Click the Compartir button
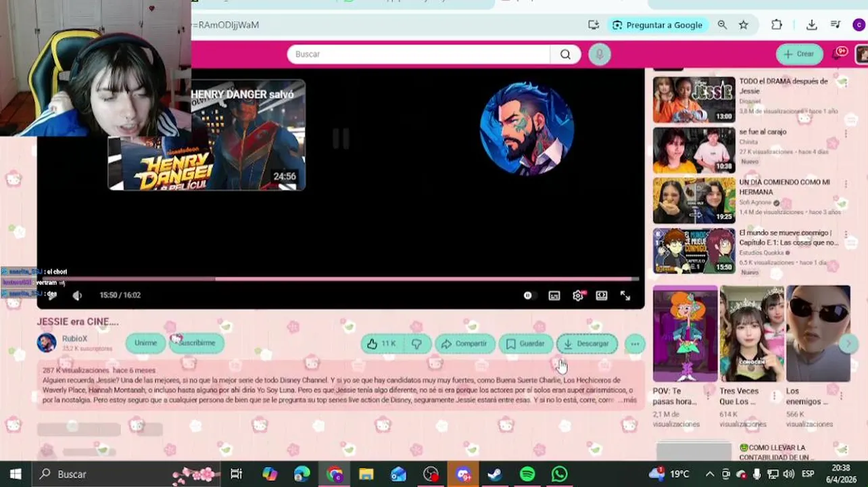Viewport: 868px width, 487px height. point(464,344)
